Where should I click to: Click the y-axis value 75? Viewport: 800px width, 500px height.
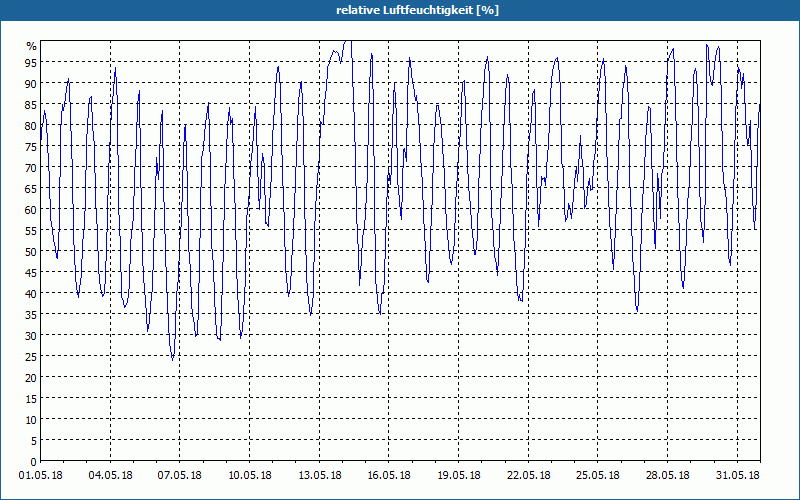tap(31, 146)
